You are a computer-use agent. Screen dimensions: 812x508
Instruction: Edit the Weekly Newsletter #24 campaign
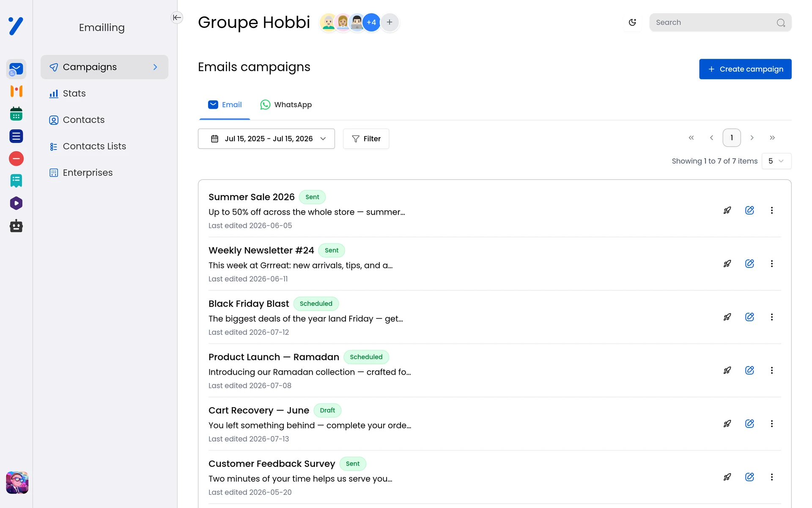point(749,264)
